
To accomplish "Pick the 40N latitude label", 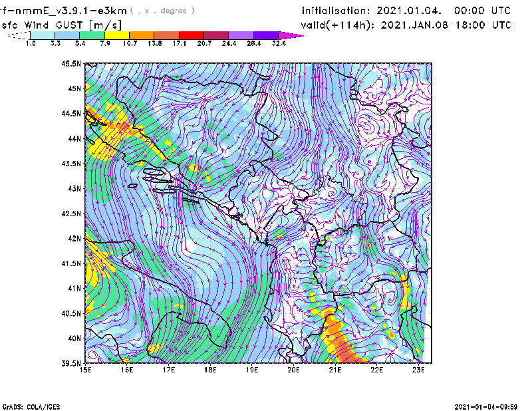I will coord(74,339).
